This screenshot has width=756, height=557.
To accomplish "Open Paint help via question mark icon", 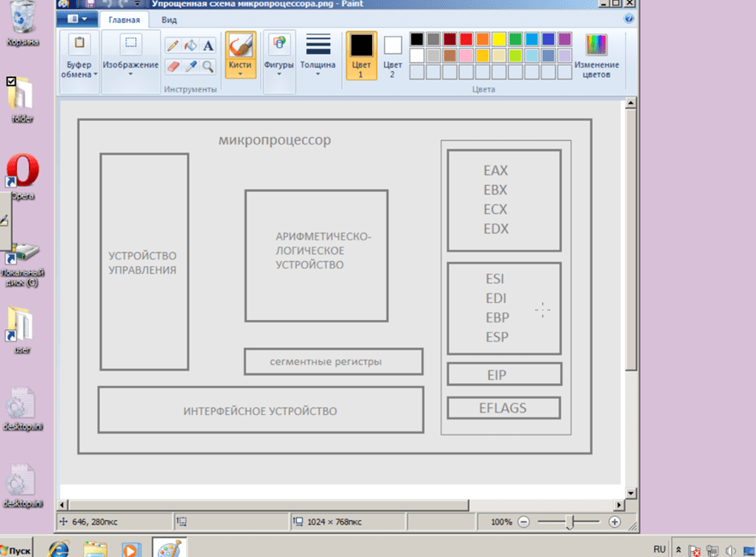I will (x=629, y=18).
